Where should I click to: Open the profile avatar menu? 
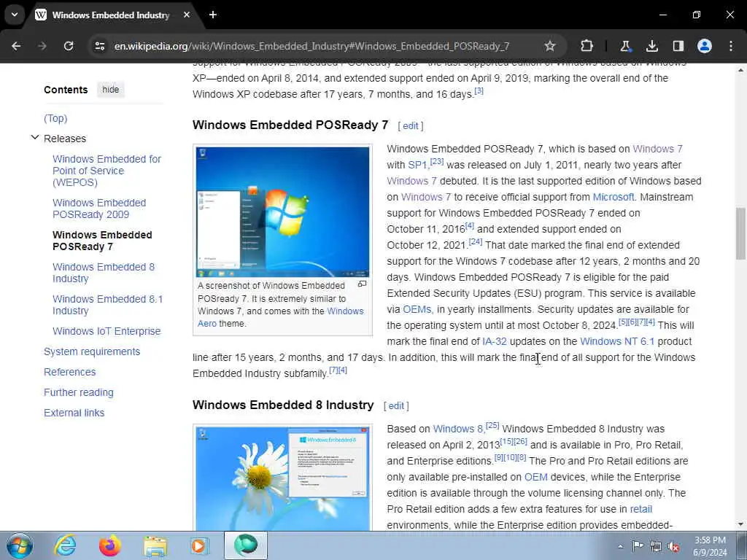point(705,46)
